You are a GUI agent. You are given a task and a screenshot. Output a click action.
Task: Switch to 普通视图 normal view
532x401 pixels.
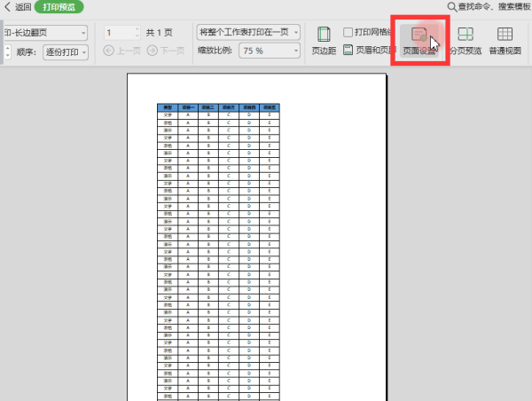[505, 41]
